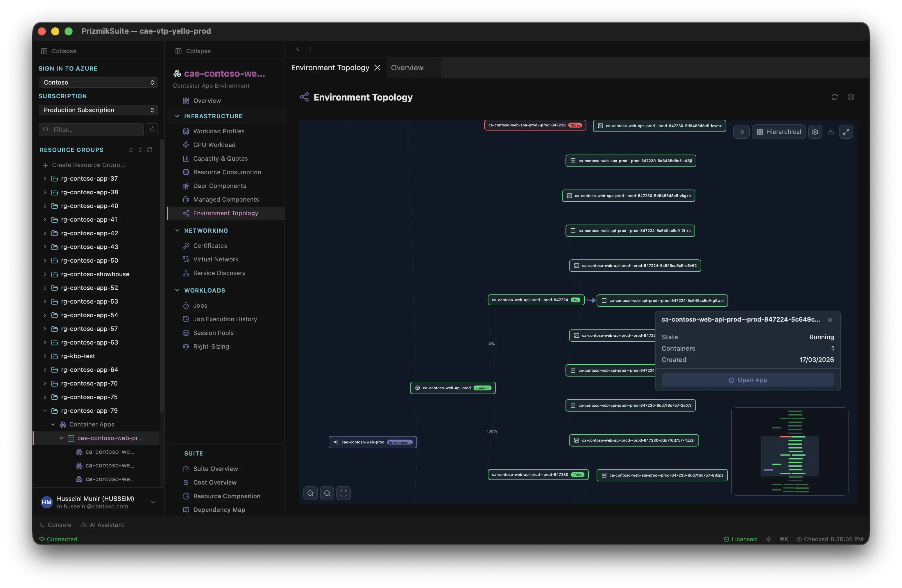Collapse the environment navigation panel
Image resolution: width=902 pixels, height=588 pixels.
[x=193, y=51]
